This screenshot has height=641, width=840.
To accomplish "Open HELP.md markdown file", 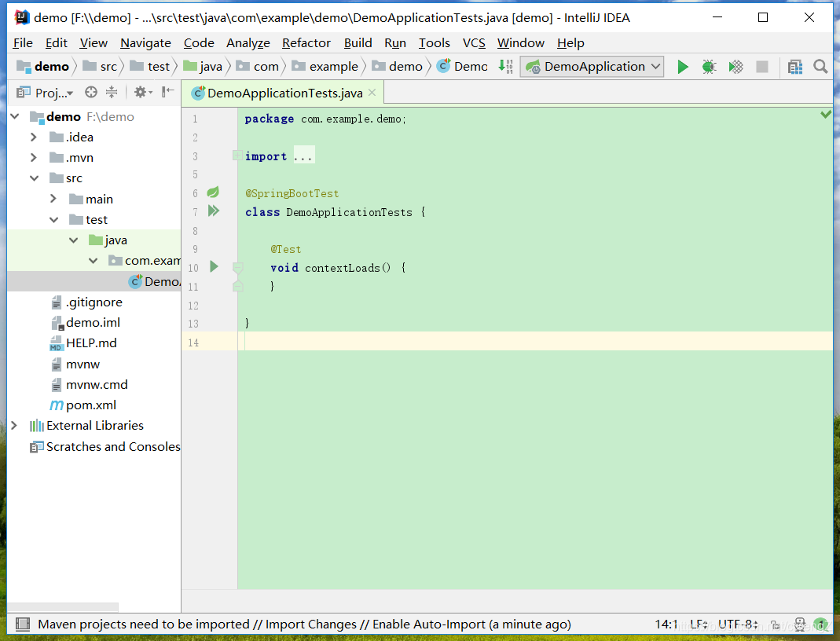I will (x=83, y=343).
